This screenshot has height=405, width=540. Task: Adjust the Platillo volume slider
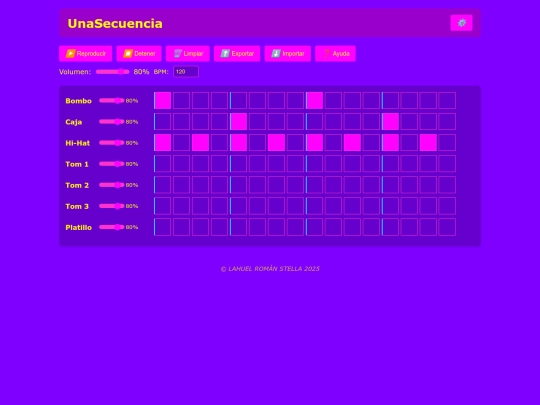[112, 227]
